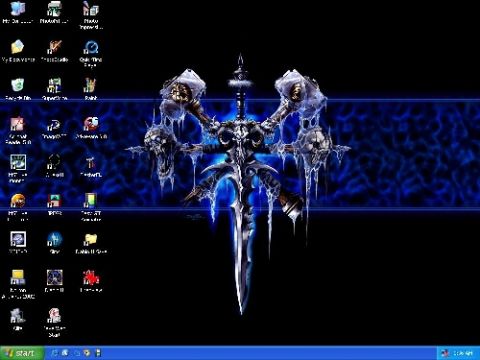480x360 pixels.
Task: Open the dark ring shortcut icon
Action: tap(54, 162)
